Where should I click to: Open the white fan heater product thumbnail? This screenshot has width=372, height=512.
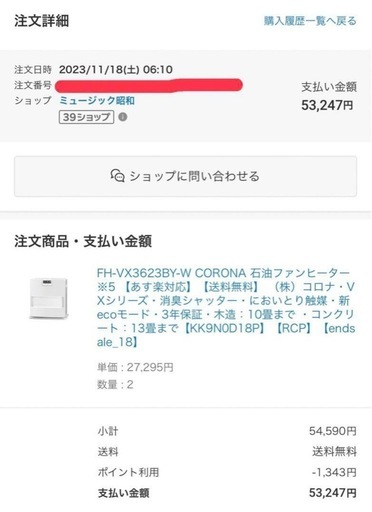(49, 298)
